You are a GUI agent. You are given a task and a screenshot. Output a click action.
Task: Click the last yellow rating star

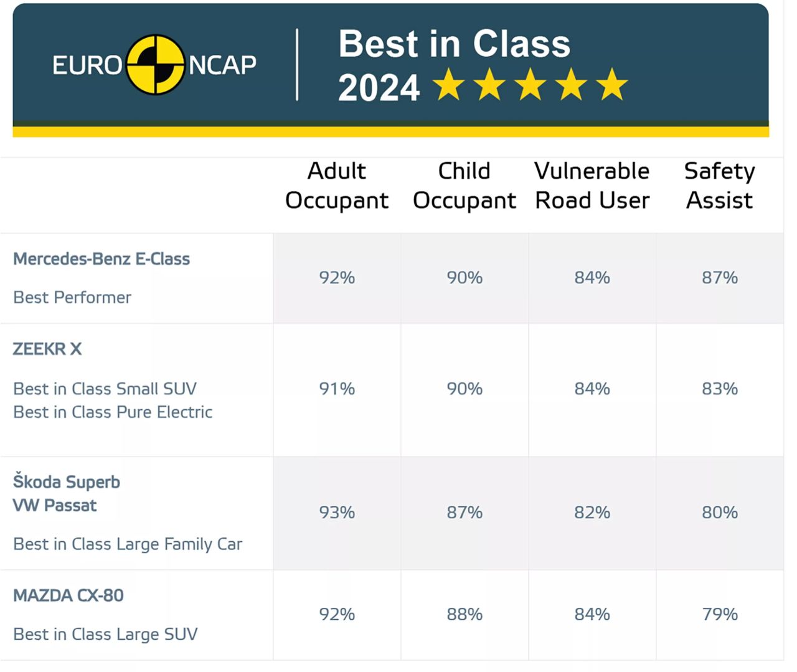tap(613, 85)
